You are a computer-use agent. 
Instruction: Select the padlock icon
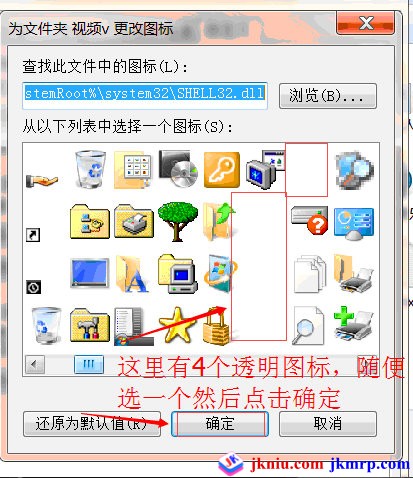(x=217, y=326)
